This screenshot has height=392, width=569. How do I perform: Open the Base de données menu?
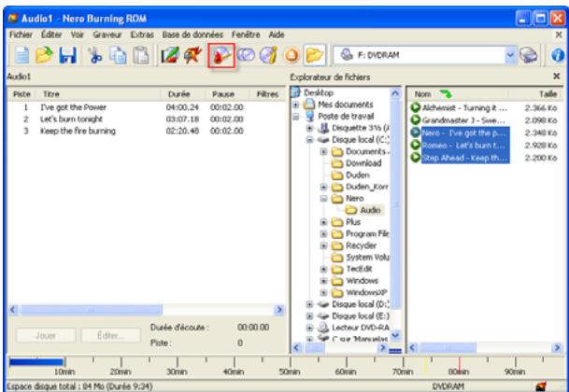click(192, 35)
